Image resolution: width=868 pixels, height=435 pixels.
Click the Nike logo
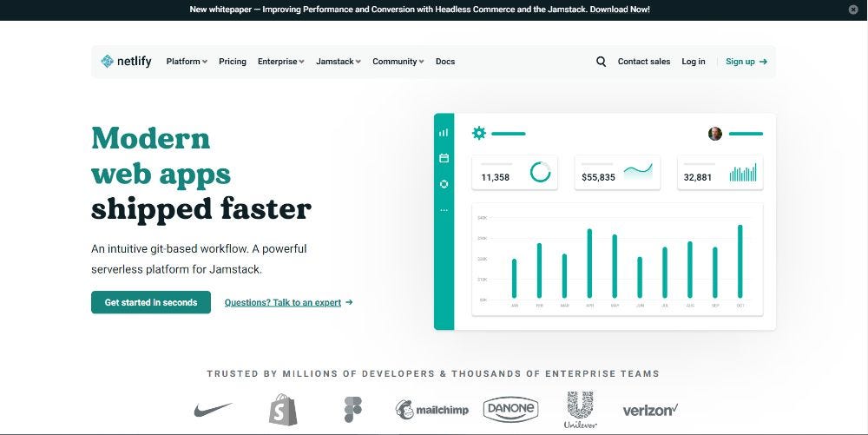(x=214, y=410)
